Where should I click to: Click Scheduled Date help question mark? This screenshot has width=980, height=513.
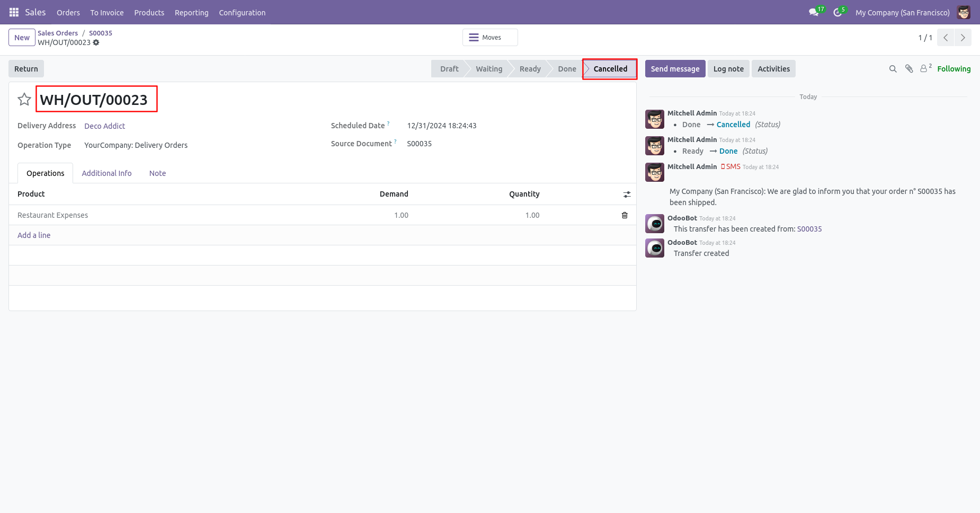coord(388,123)
